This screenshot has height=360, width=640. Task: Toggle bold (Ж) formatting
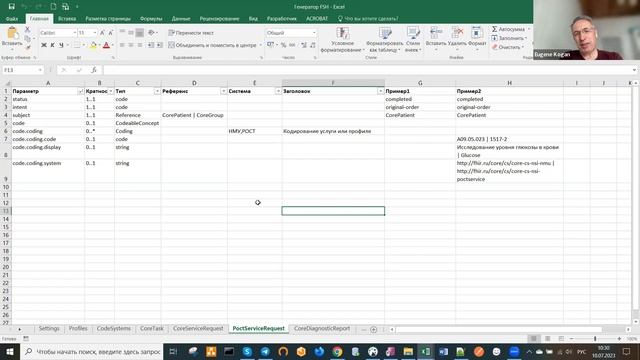44,45
